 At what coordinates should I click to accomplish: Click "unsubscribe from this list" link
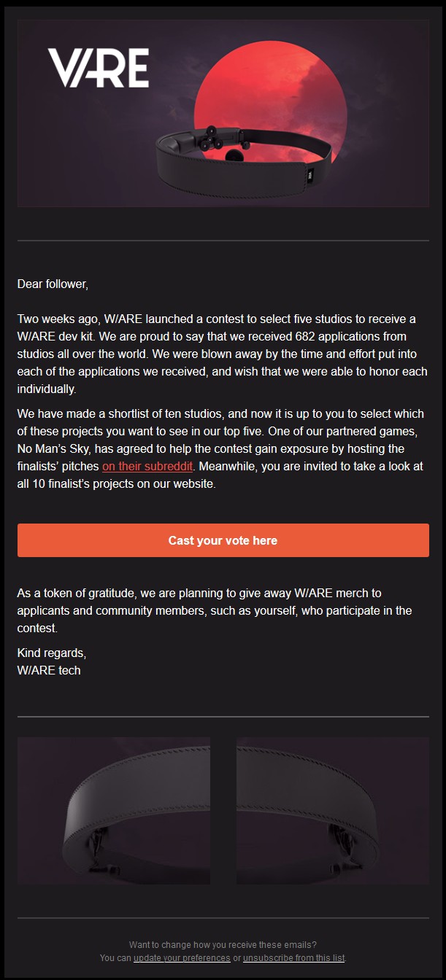pyautogui.click(x=293, y=957)
